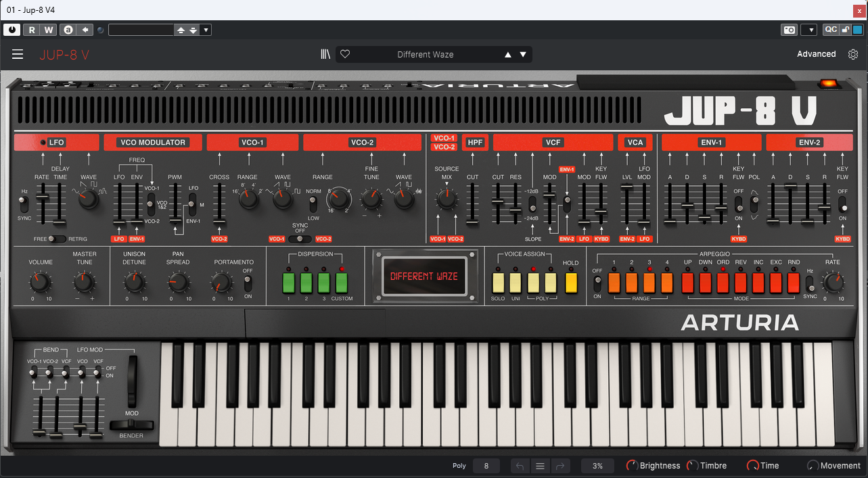Click the arpeggio RATE knob

coord(832,281)
